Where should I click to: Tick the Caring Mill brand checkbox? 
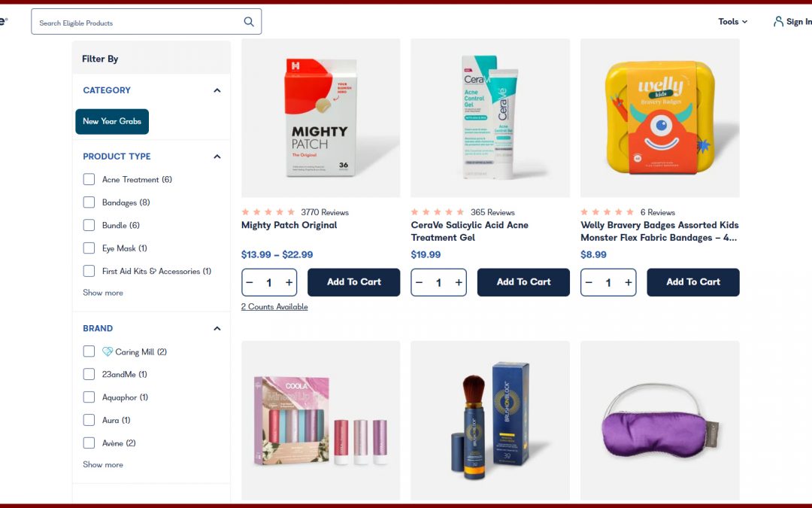(x=89, y=351)
